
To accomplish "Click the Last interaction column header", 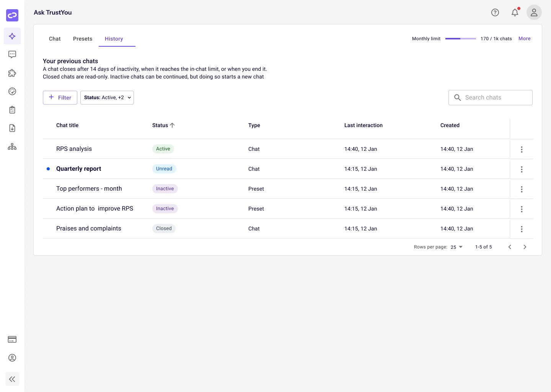I will click(x=364, y=125).
